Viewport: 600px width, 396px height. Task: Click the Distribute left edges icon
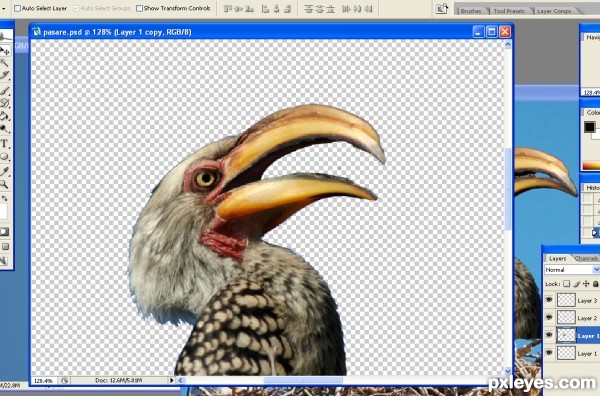[x=346, y=8]
